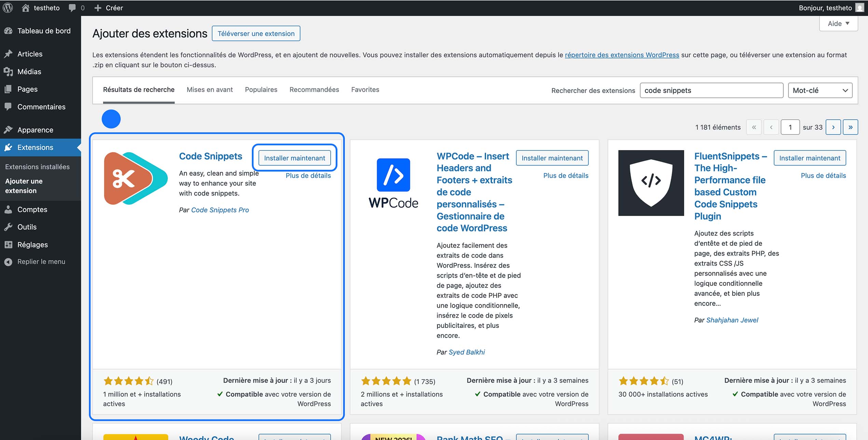868x440 pixels.
Task: Click Téléverser une extension
Action: (256, 33)
